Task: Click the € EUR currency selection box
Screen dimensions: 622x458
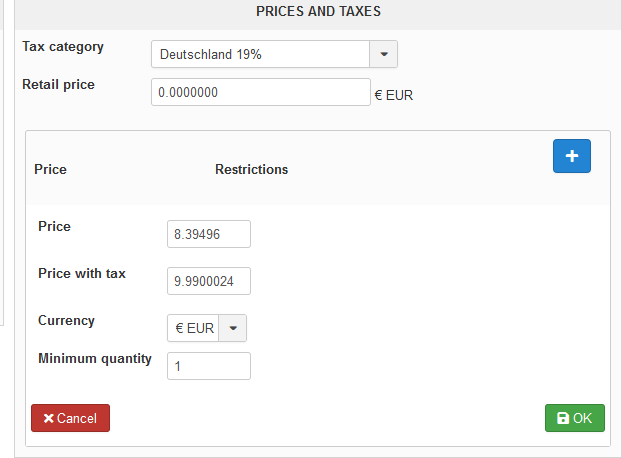Action: click(x=194, y=328)
